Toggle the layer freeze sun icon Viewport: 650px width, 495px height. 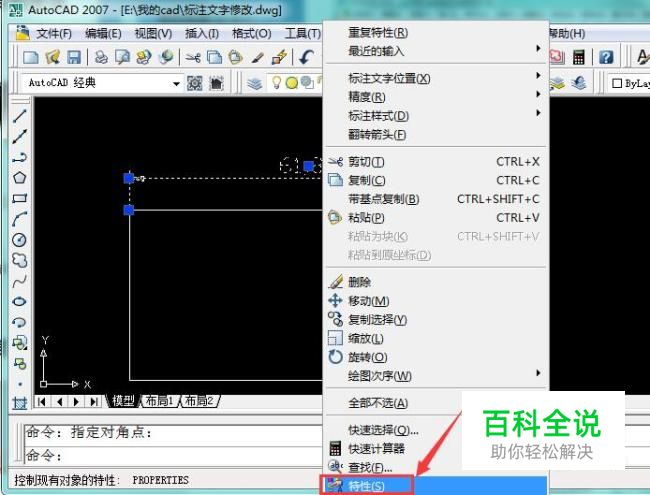292,83
